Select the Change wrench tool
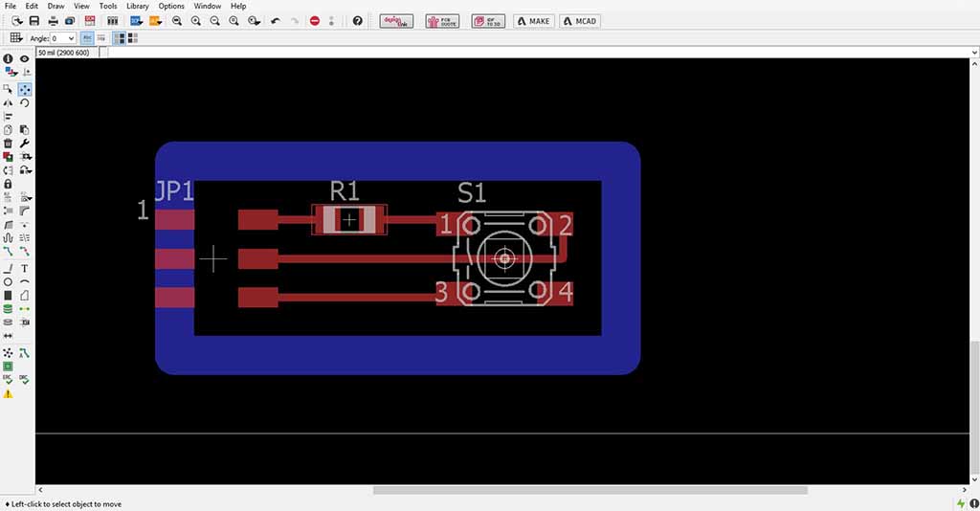This screenshot has width=980, height=511. pos(24,143)
